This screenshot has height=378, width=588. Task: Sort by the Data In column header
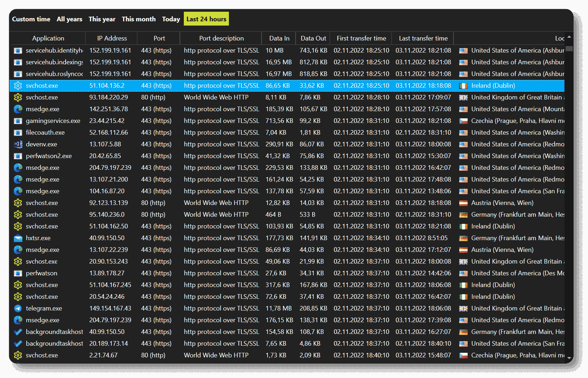point(279,38)
